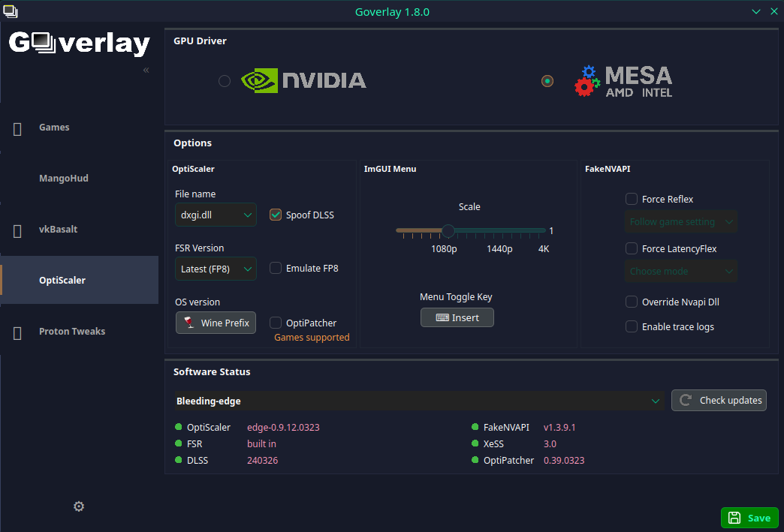Image resolution: width=784 pixels, height=532 pixels.
Task: Click the OptiScaler version edge-0.9.12.0323
Action: coord(283,428)
